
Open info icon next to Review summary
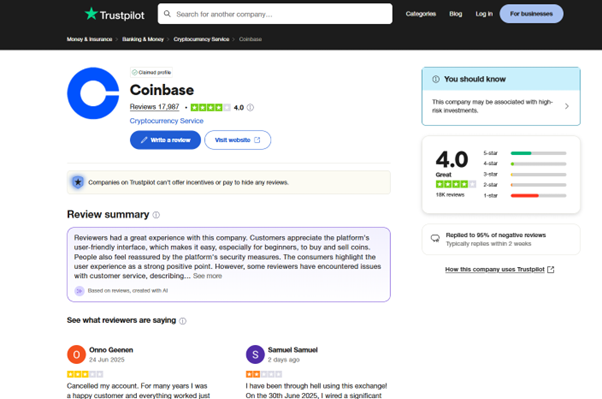tap(156, 215)
